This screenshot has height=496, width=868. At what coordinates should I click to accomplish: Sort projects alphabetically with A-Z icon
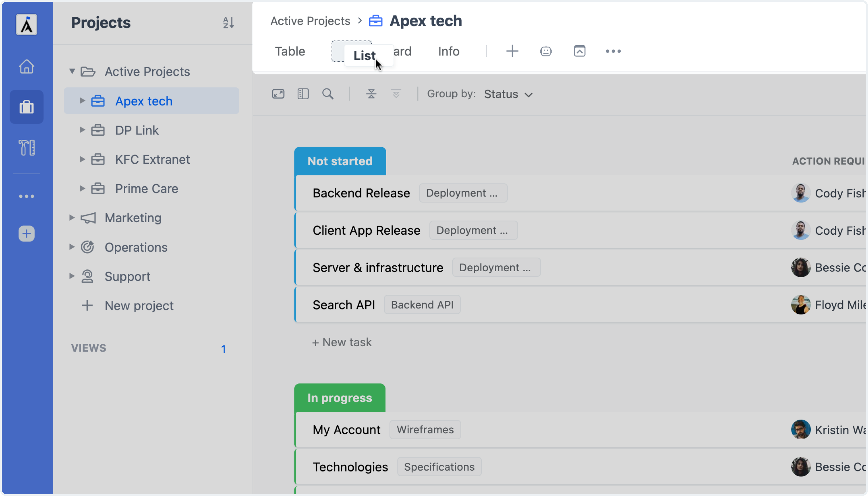[x=228, y=23]
